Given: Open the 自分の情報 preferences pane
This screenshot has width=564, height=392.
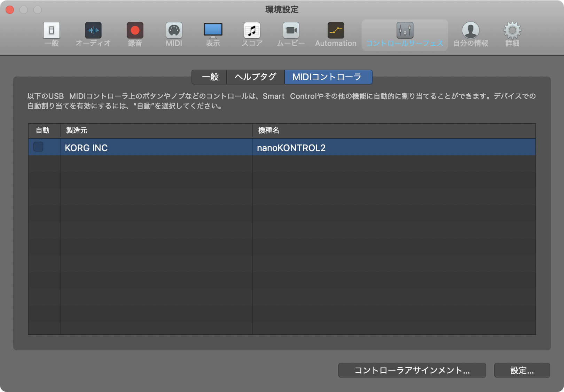Looking at the screenshot, I should point(470,34).
